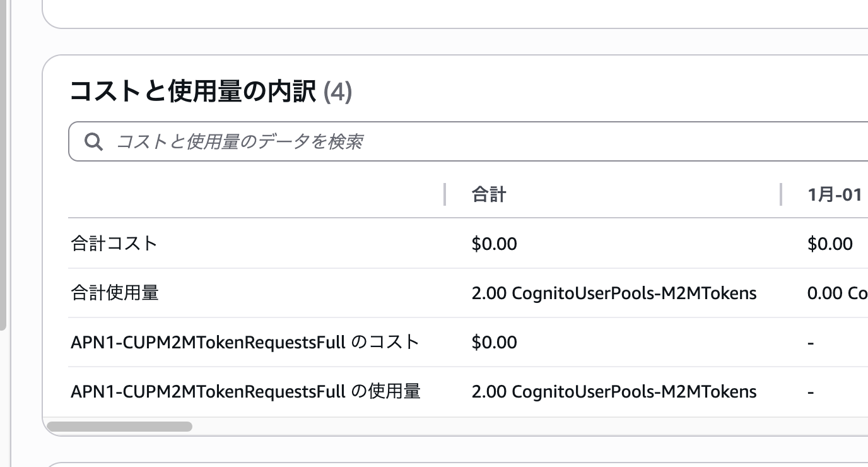This screenshot has width=868, height=467.
Task: Click the 1月-01 value in the 合計使用量 row
Action: coord(836,293)
